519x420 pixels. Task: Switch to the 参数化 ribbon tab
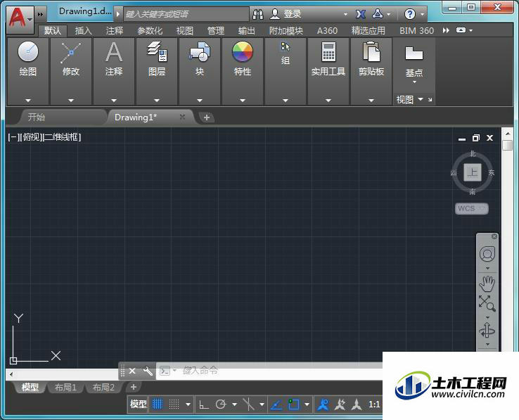[150, 31]
